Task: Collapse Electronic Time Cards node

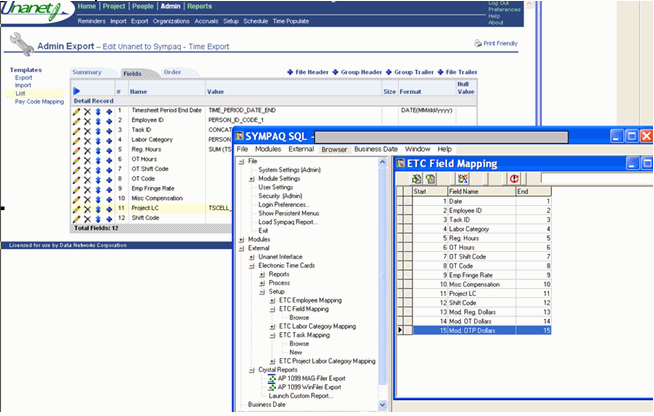Action: (252, 266)
